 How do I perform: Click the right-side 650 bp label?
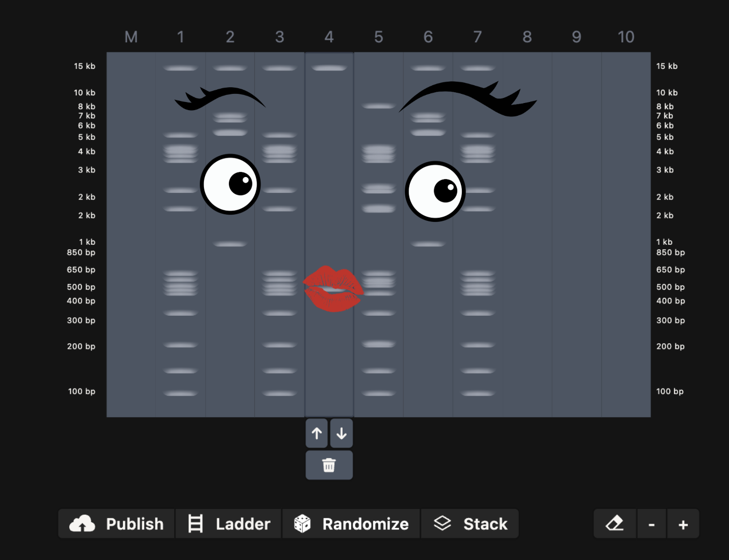(x=670, y=270)
